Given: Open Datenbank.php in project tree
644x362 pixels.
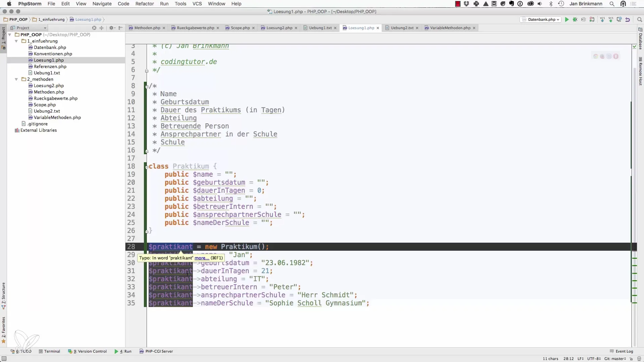Looking at the screenshot, I should tap(50, 47).
